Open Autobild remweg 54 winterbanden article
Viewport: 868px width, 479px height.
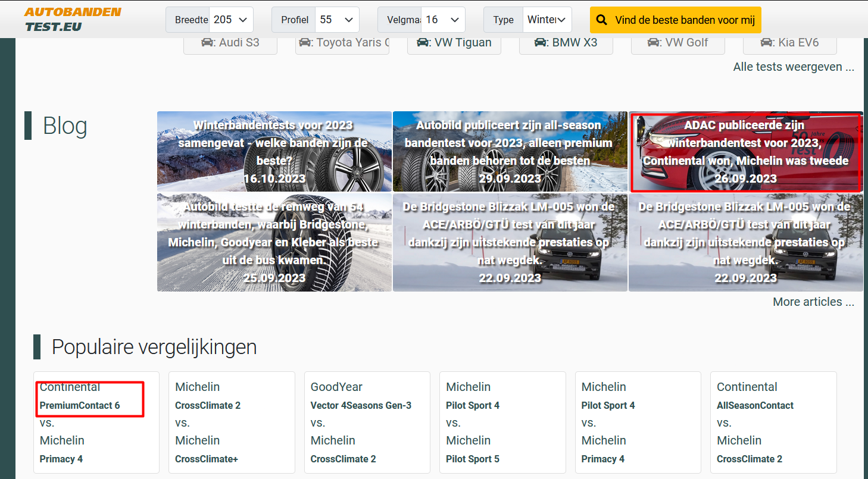pyautogui.click(x=274, y=242)
